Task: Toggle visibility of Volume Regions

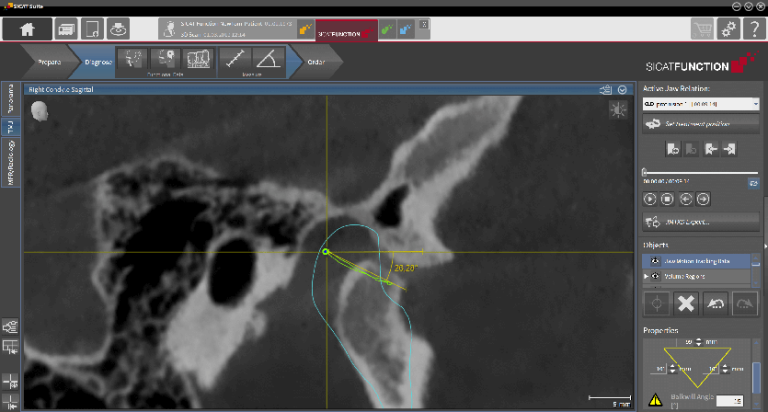Action: (x=655, y=276)
